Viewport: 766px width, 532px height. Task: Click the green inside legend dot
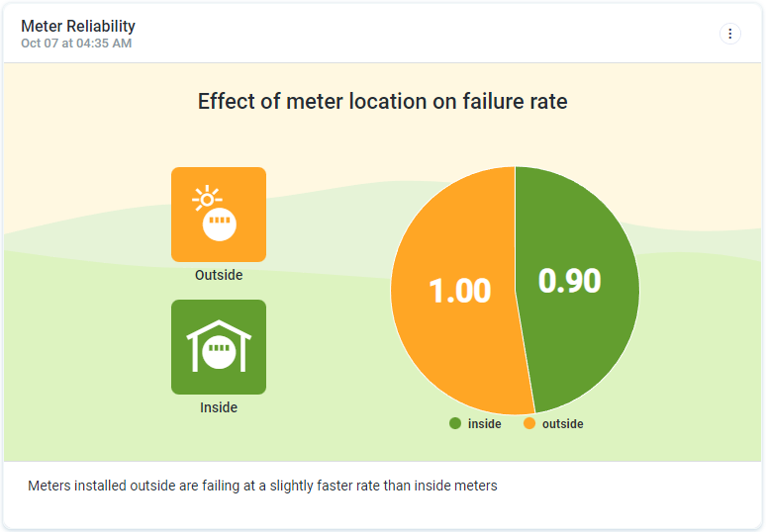coord(455,423)
